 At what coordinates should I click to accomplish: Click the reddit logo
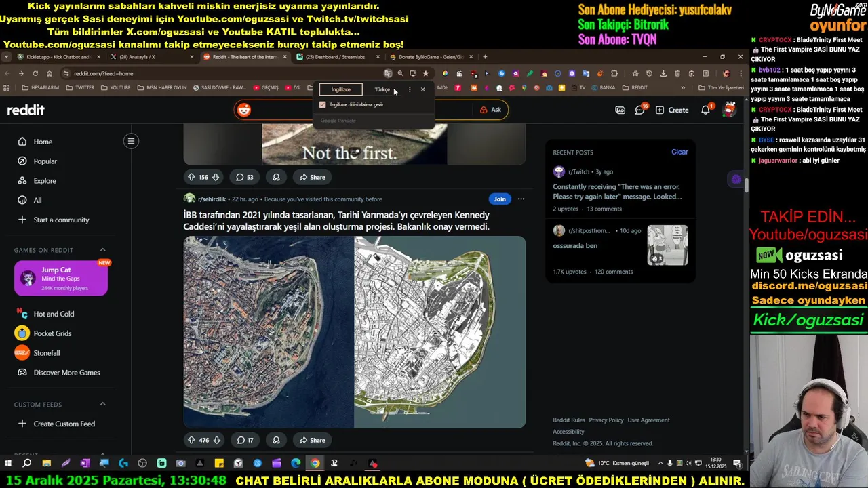pos(26,110)
